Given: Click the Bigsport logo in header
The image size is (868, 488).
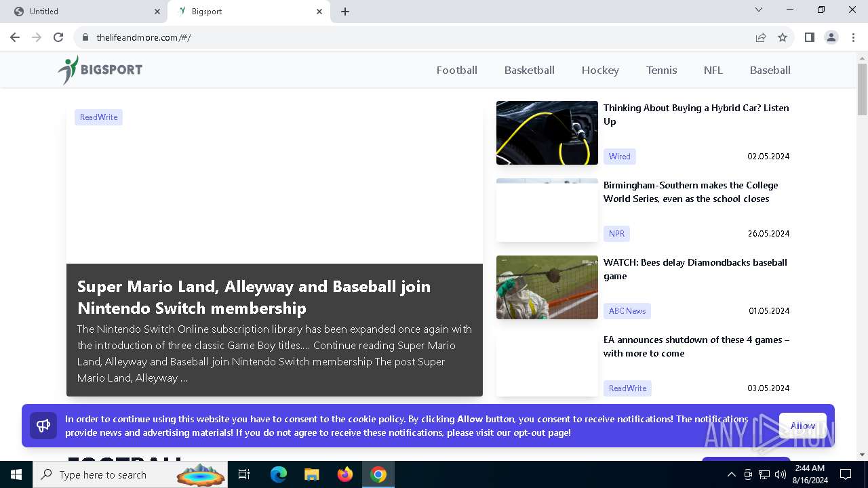Looking at the screenshot, I should pyautogui.click(x=100, y=70).
